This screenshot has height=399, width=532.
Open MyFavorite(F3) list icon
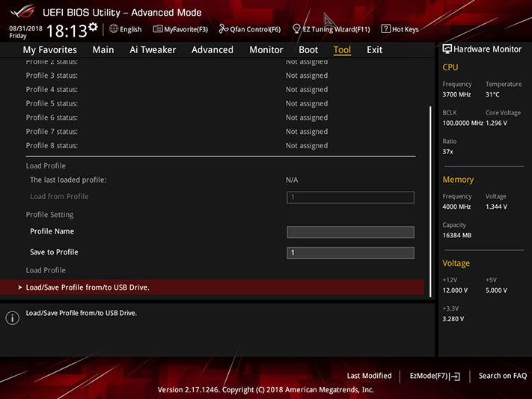[x=158, y=29]
